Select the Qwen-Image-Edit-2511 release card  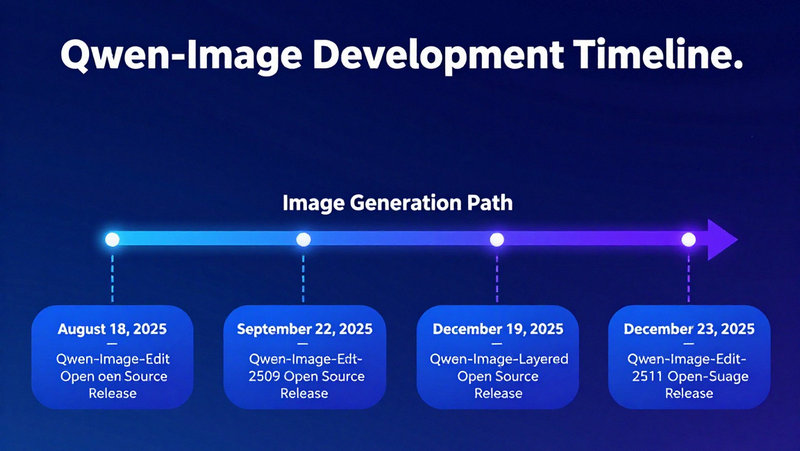tap(689, 357)
